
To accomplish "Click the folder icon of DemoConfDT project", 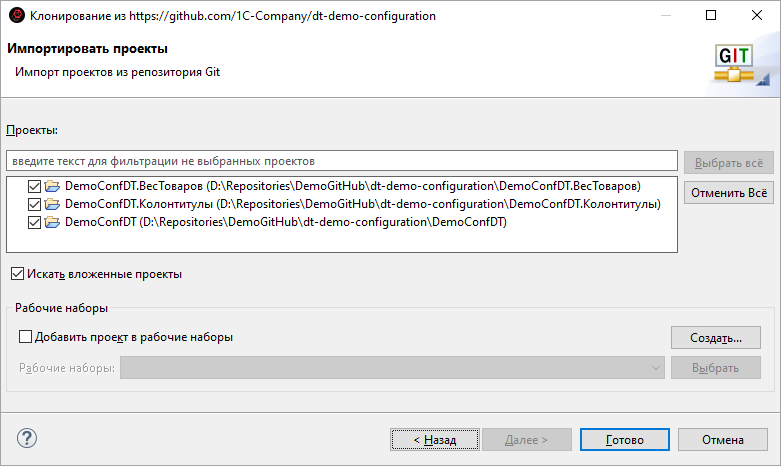I will [x=53, y=222].
